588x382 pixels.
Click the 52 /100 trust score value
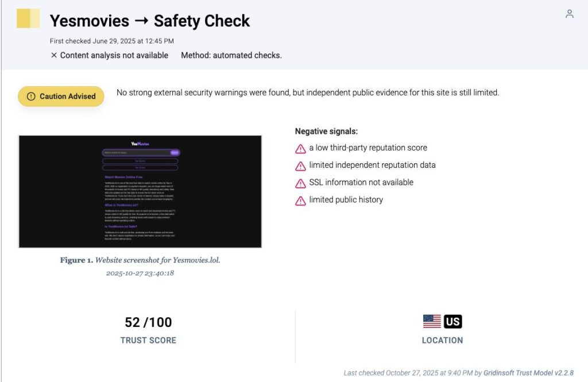[x=148, y=322]
